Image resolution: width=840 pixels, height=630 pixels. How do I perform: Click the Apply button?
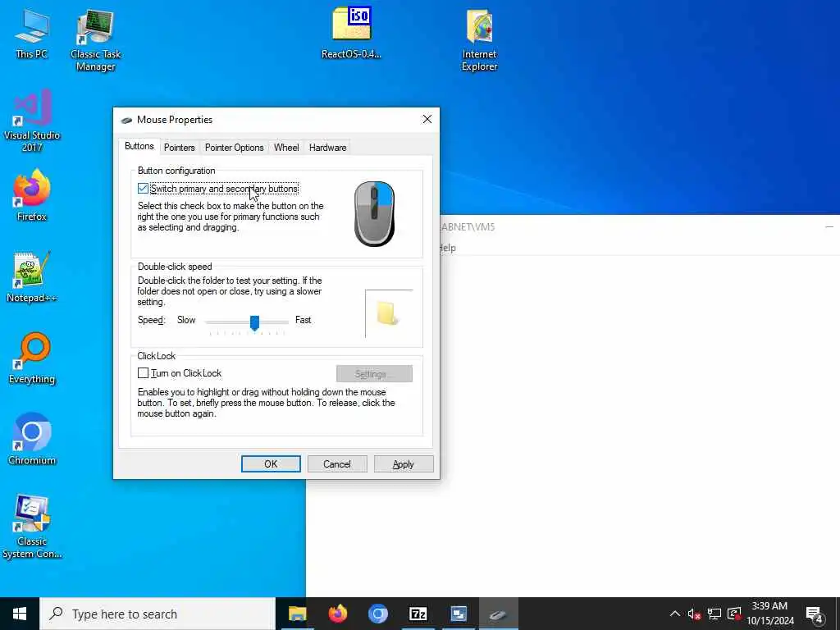point(404,464)
